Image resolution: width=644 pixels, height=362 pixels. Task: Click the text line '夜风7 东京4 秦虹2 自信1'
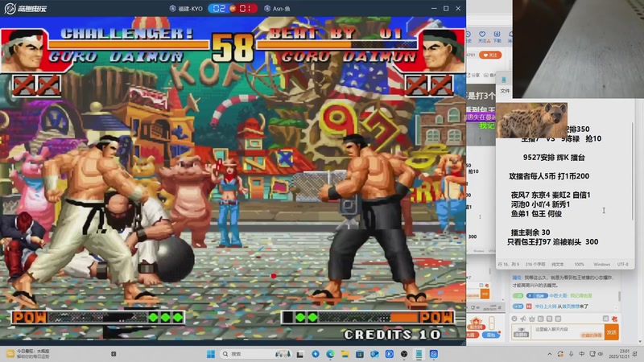[551, 195]
